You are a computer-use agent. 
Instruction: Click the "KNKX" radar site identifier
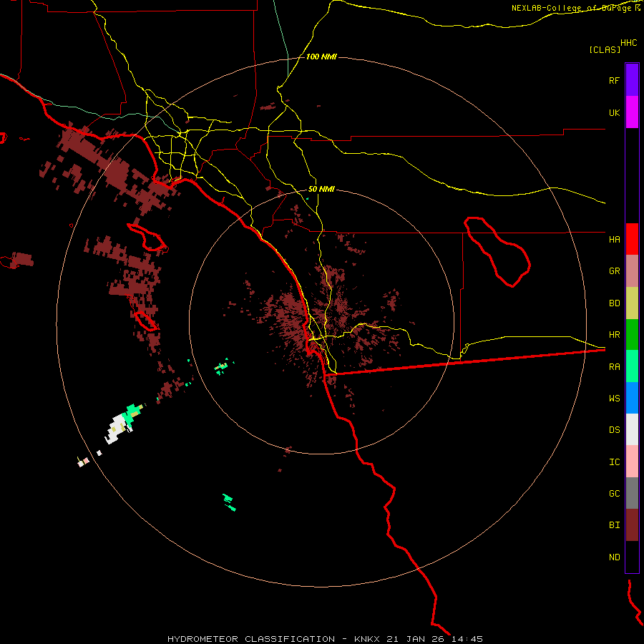pos(367,639)
